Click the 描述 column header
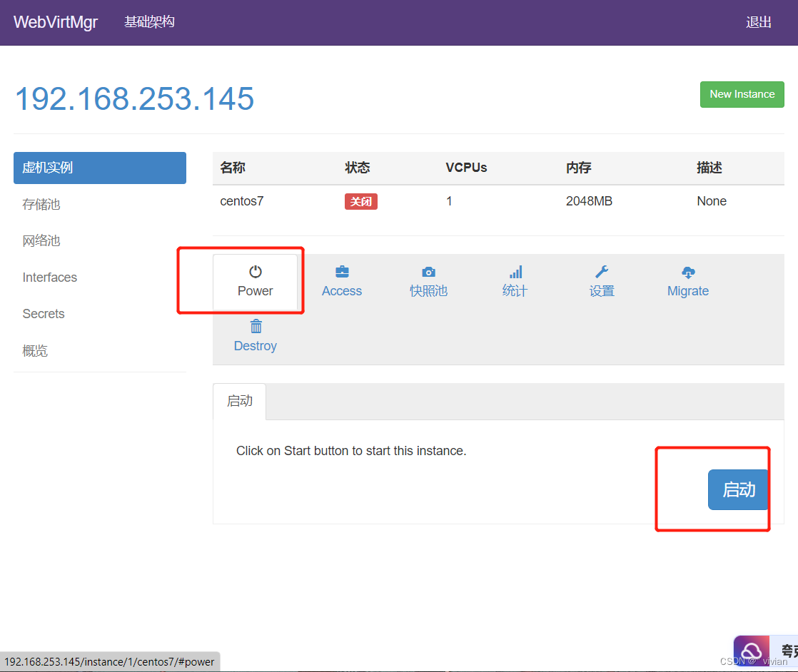Screen dimensions: 798x672 point(709,168)
